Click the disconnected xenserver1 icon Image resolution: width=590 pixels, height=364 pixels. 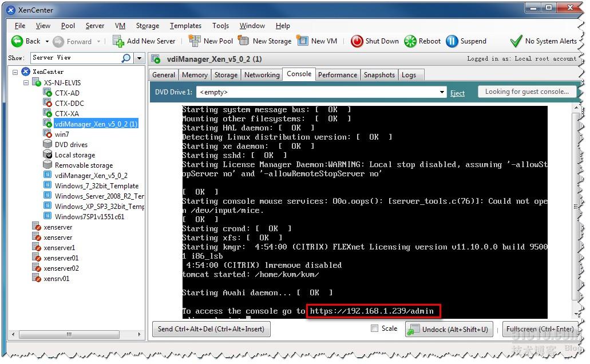point(37,247)
